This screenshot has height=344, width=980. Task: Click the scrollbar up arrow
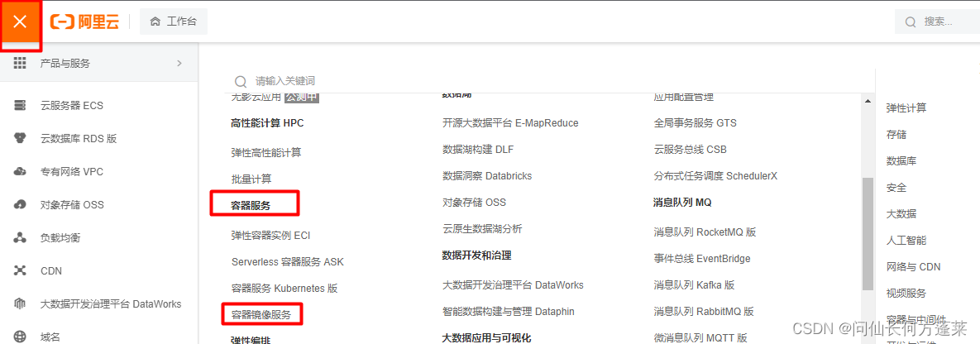[x=866, y=101]
